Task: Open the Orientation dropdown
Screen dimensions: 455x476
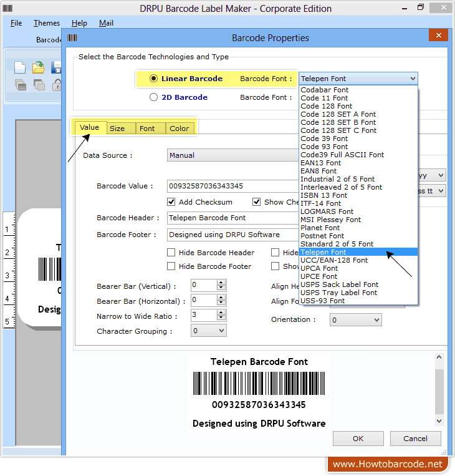Action: pos(355,319)
